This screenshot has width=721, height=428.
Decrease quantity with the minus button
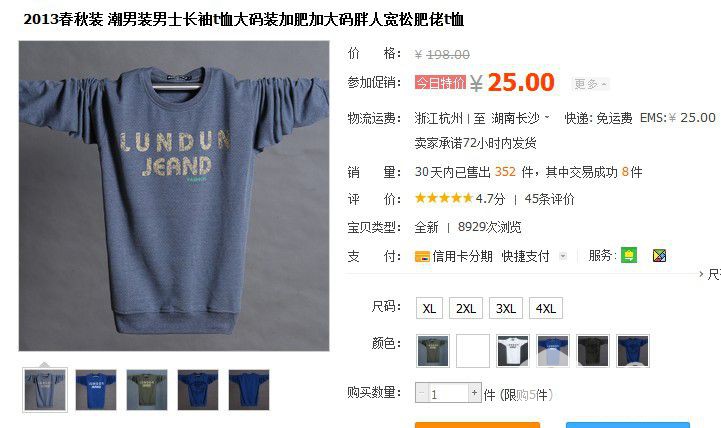(422, 393)
